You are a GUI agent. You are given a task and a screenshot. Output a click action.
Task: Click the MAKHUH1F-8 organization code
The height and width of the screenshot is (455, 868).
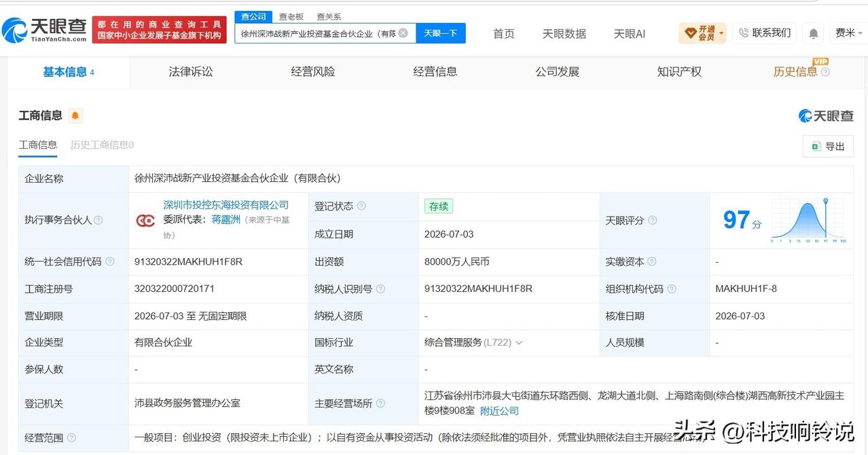coord(746,289)
